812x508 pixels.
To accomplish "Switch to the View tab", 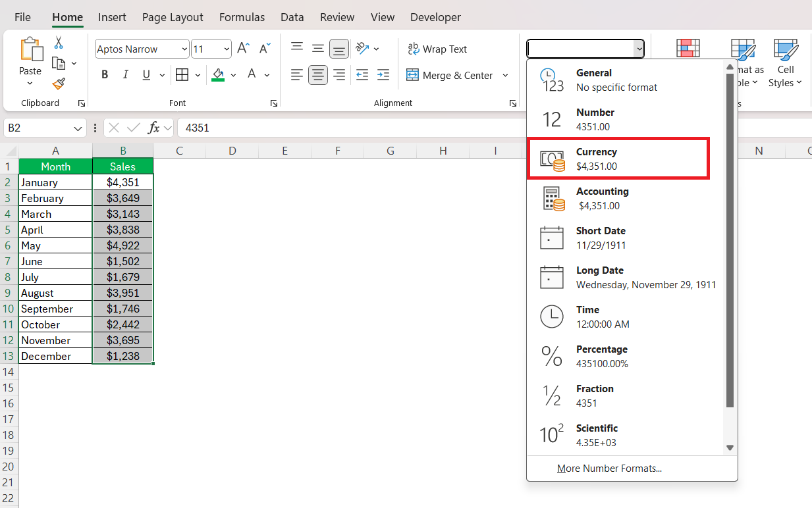I will tap(383, 17).
